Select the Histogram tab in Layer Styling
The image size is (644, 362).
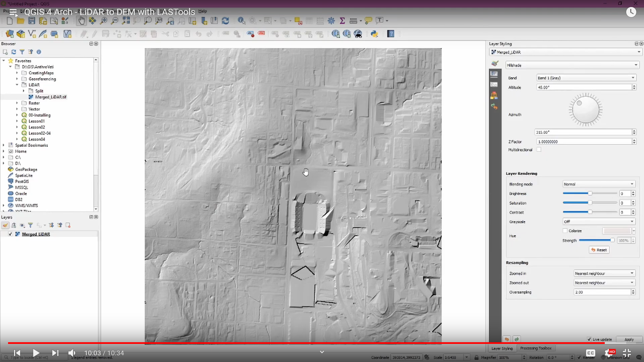pos(495,84)
